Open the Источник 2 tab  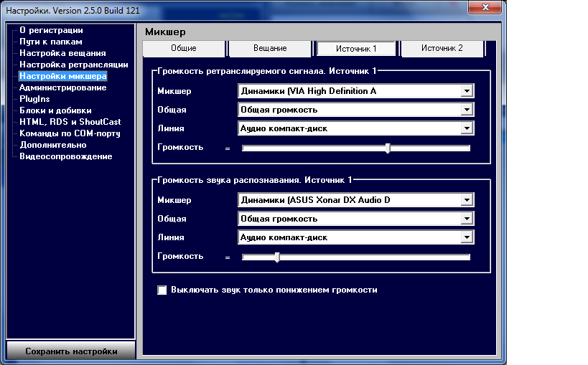pyautogui.click(x=442, y=48)
